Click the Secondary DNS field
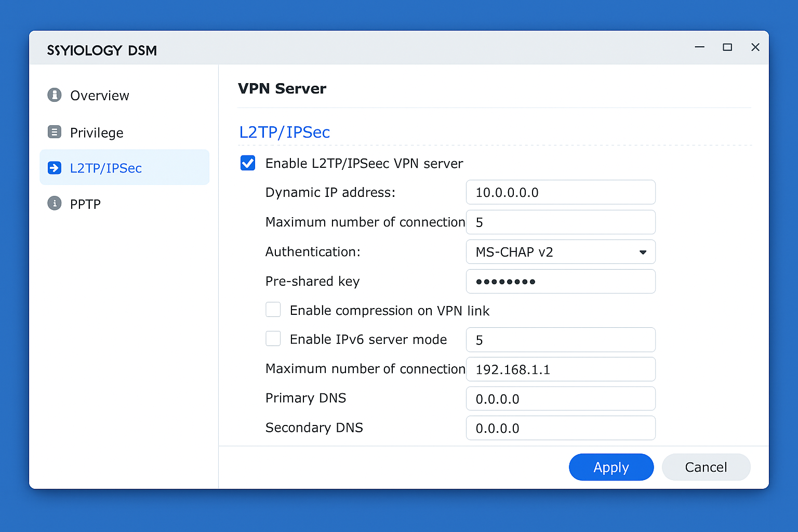 click(x=560, y=428)
